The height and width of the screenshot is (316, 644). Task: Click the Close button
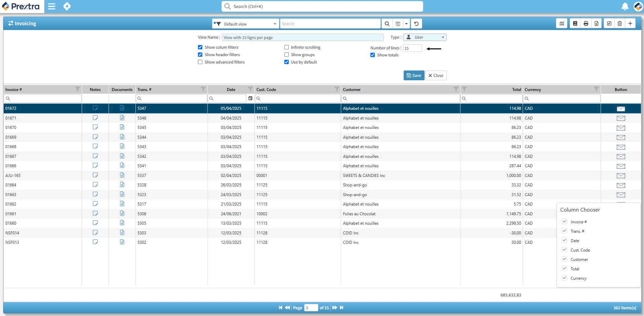tap(436, 76)
